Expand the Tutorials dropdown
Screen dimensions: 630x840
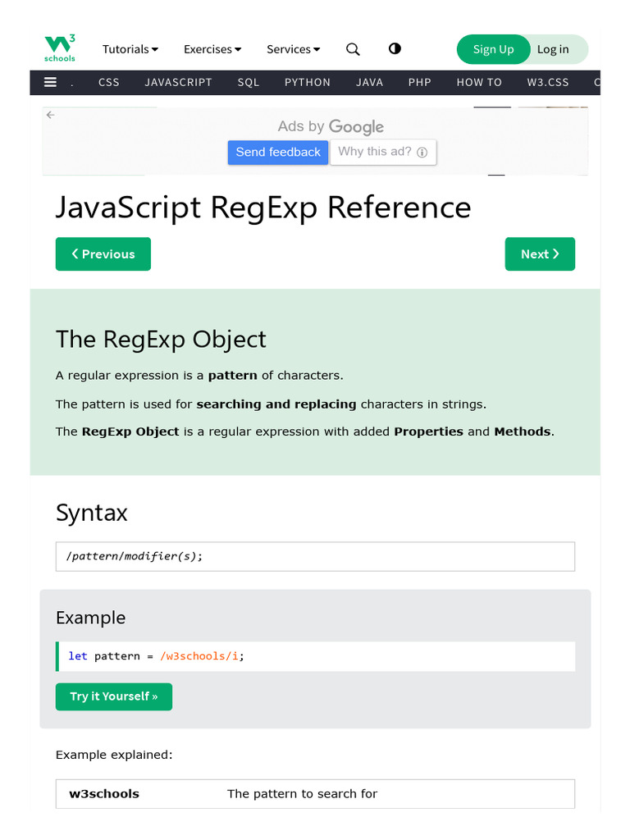coord(130,49)
